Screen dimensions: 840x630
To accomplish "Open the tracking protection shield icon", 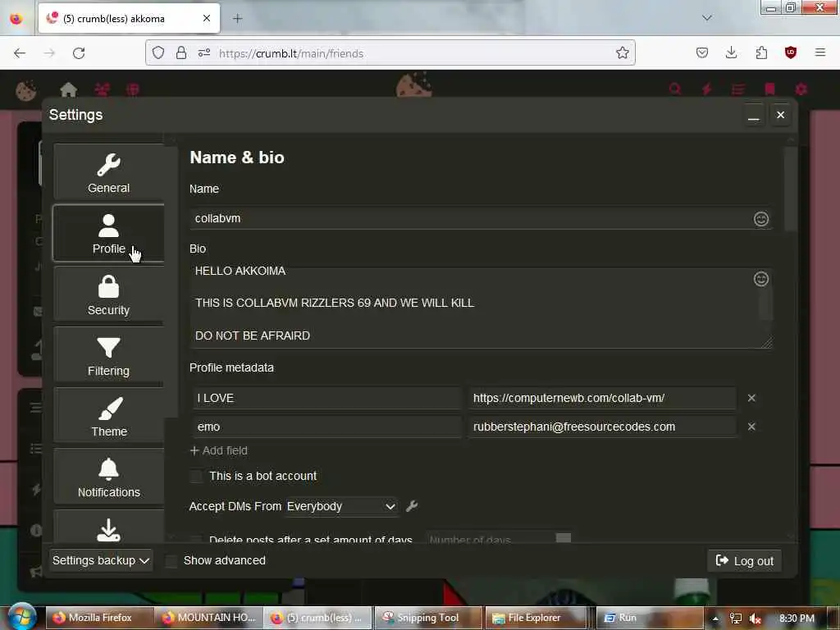I will tap(158, 53).
